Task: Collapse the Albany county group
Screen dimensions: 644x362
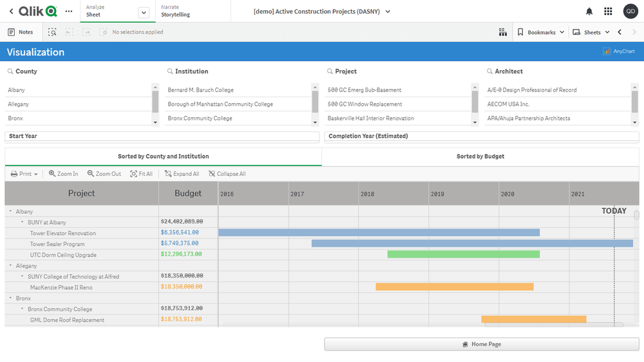Action: click(x=10, y=212)
